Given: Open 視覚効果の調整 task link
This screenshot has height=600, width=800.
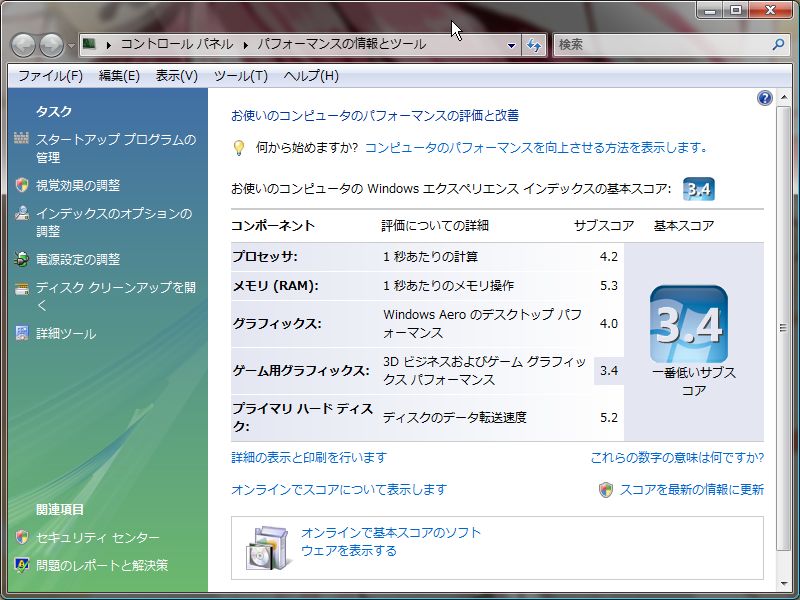Looking at the screenshot, I should coord(78,185).
